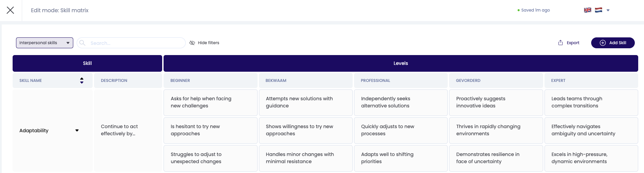This screenshot has height=173, width=644.
Task: Click the plus icon in Add Skill
Action: [x=603, y=43]
